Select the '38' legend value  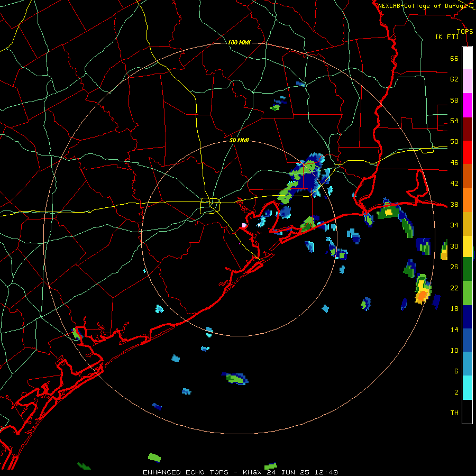(x=454, y=205)
